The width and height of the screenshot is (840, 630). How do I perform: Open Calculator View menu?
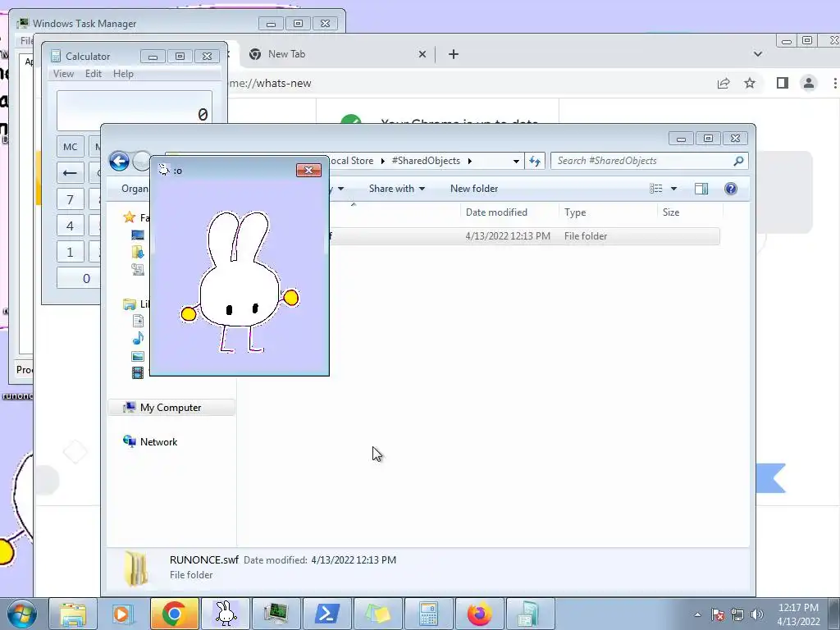(63, 74)
